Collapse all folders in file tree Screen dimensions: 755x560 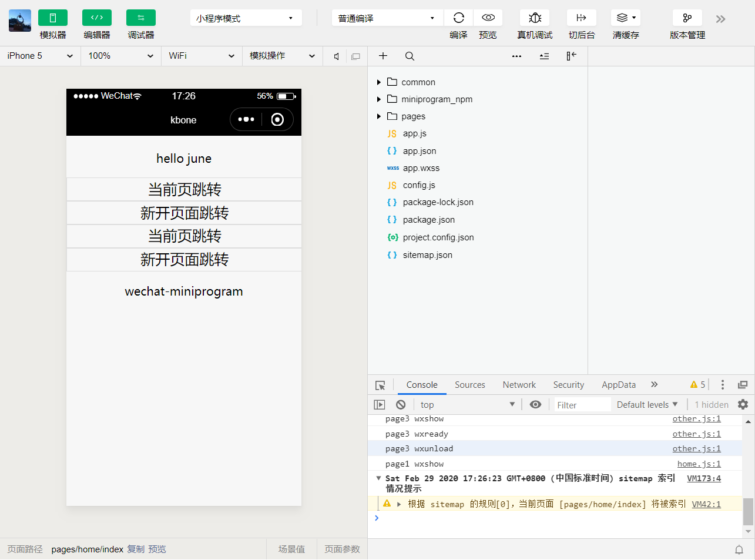tap(544, 56)
